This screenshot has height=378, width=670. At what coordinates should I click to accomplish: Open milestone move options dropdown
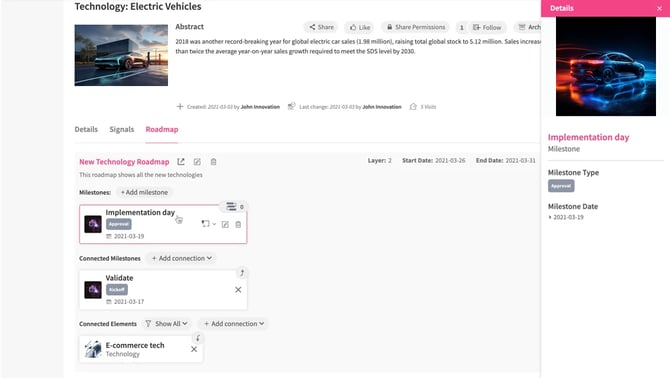(209, 224)
